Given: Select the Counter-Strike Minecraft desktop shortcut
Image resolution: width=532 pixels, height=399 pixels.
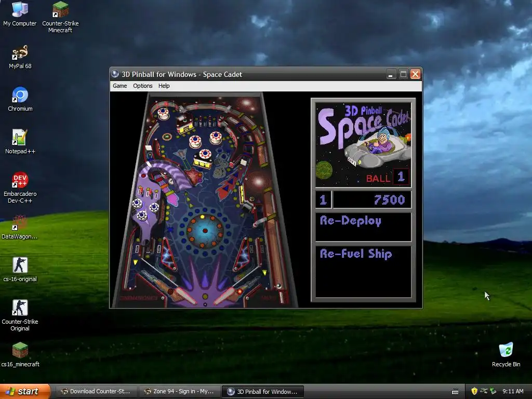Looking at the screenshot, I should click(60, 17).
